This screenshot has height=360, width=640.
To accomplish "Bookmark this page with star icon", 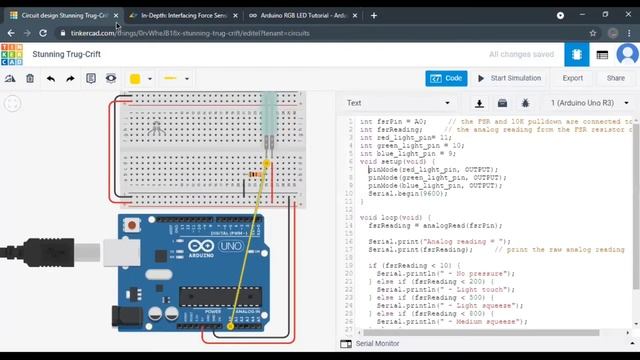I will coord(593,33).
